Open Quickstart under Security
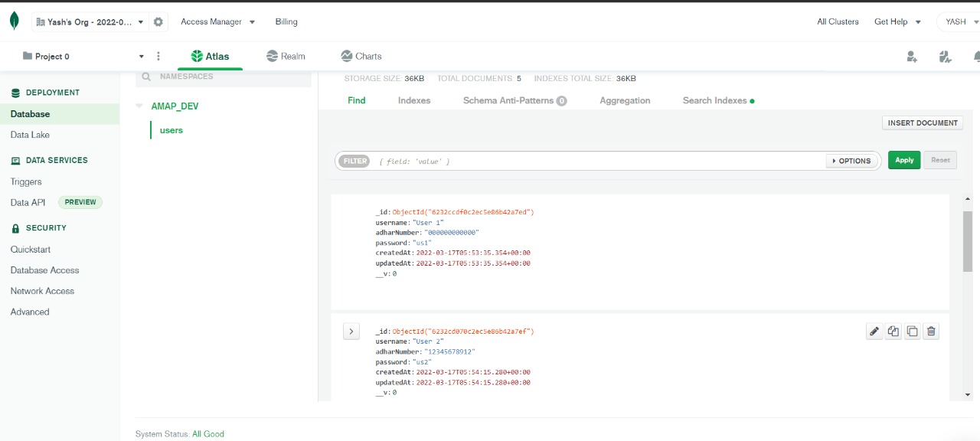The image size is (980, 441). pyautogui.click(x=31, y=250)
